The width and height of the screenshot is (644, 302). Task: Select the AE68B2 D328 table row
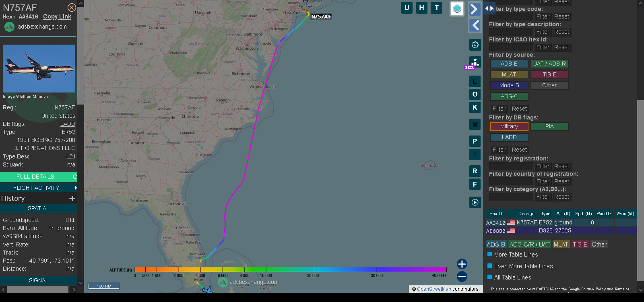(561, 231)
